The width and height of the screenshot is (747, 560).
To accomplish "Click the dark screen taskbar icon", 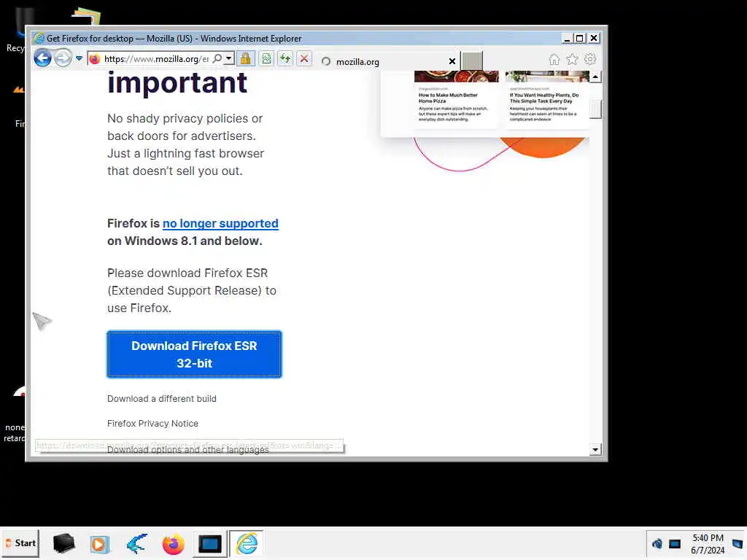I will [x=209, y=544].
